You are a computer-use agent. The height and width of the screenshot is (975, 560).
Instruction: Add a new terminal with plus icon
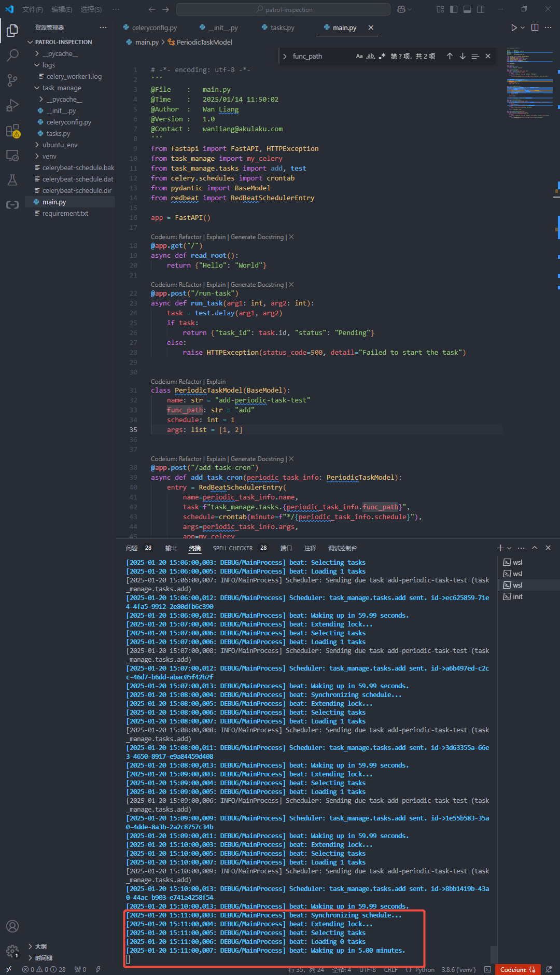click(x=500, y=548)
